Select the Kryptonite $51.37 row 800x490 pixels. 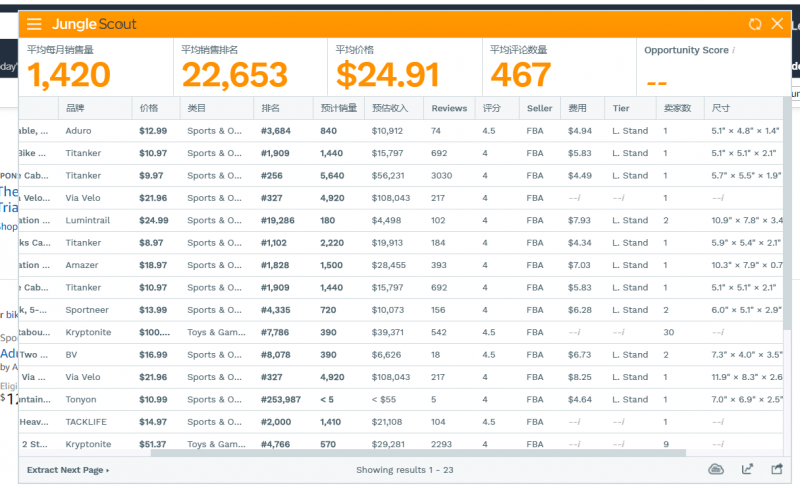[x=401, y=443]
